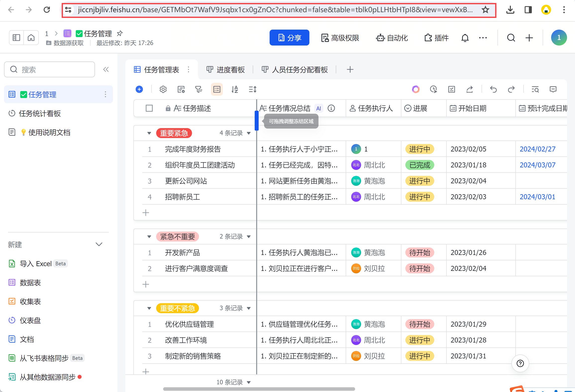
Task: Open the 4 条记录 statistics dropdown
Action: point(235,133)
